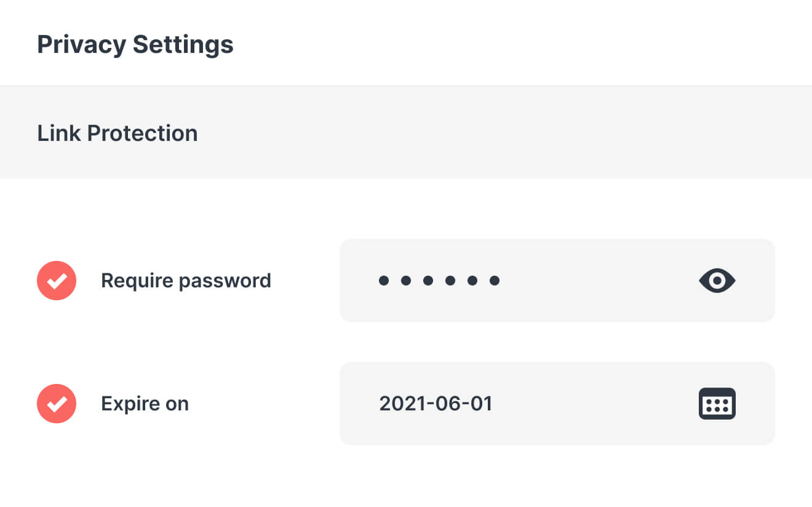Uncheck the Require password checkbox
The width and height of the screenshot is (812, 507).
coord(57,281)
